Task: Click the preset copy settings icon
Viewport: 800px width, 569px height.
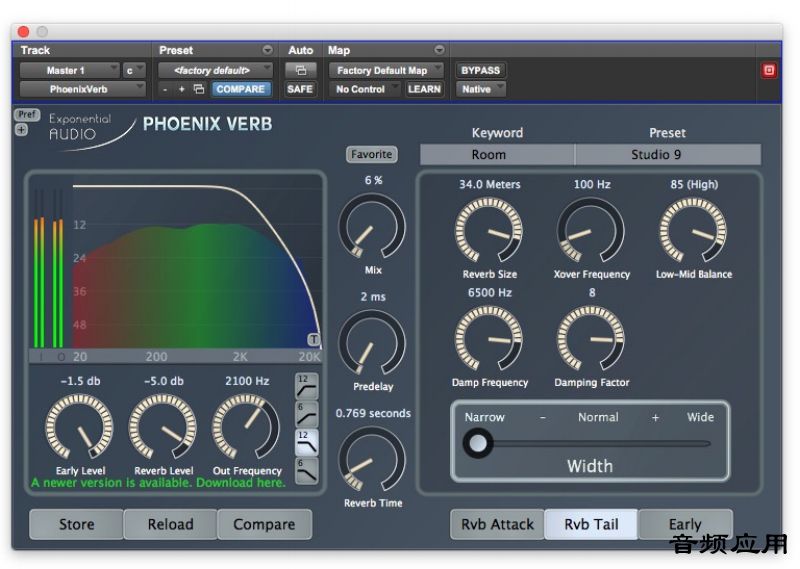Action: coord(199,89)
